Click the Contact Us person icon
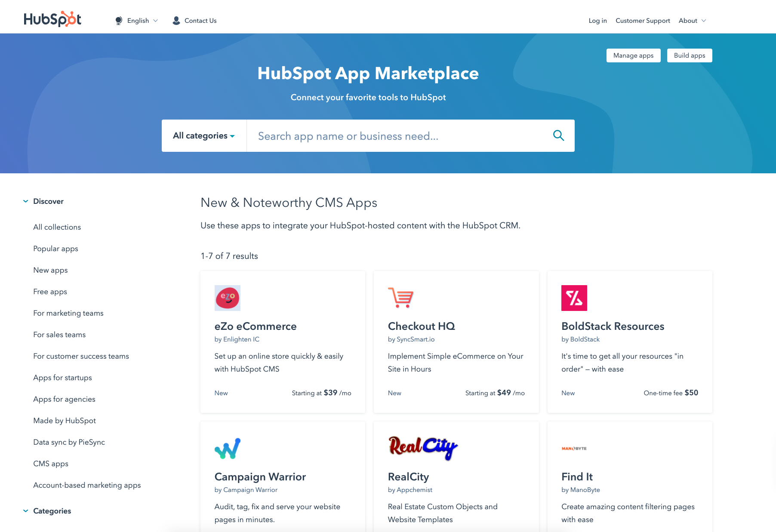This screenshot has width=776, height=532. pyautogui.click(x=176, y=20)
